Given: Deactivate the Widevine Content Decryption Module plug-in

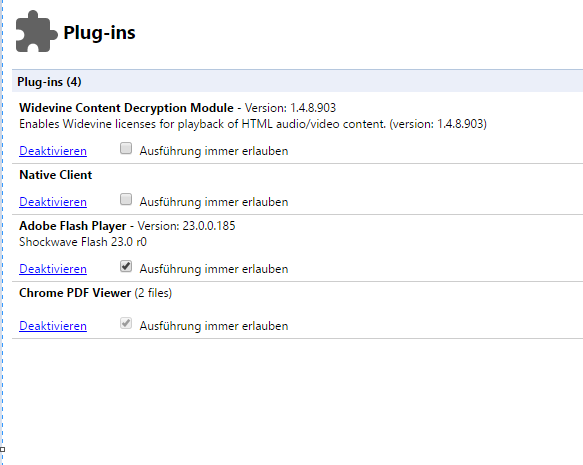Looking at the screenshot, I should point(53,151).
